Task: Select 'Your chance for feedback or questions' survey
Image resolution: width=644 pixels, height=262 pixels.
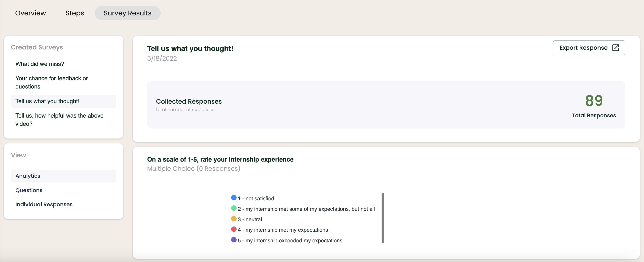Action: [51, 82]
